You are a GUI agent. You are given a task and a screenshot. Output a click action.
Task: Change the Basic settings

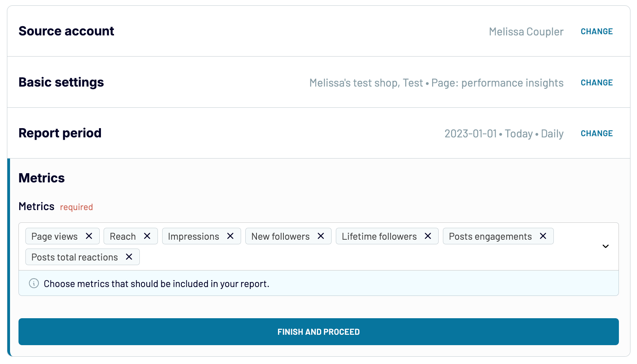(597, 83)
